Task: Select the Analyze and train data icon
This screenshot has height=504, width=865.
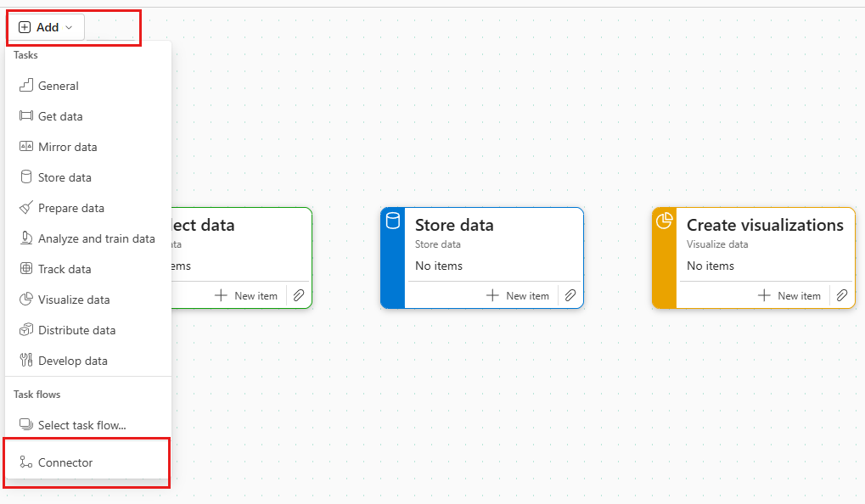Action: point(25,238)
